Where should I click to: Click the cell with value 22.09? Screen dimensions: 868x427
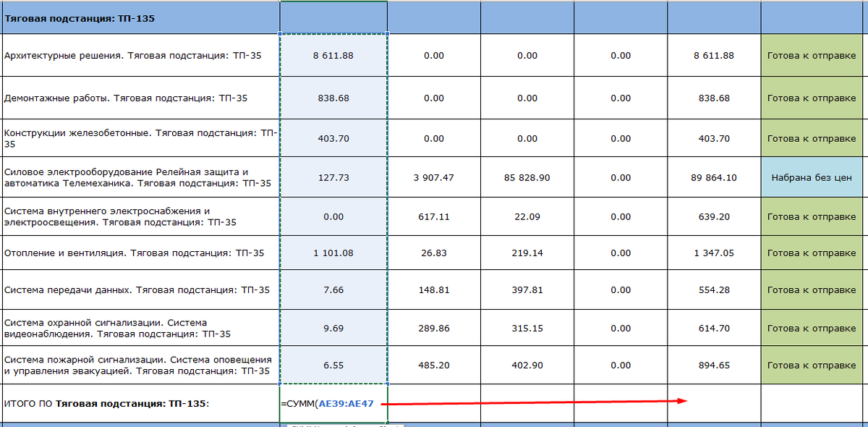click(x=527, y=216)
